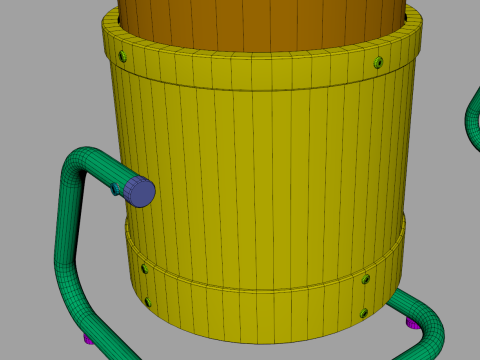Image resolution: width=480 pixels, height=360 pixels.
Task: Pick the magenta fastener under the left tube
Action: pyautogui.click(x=88, y=339)
